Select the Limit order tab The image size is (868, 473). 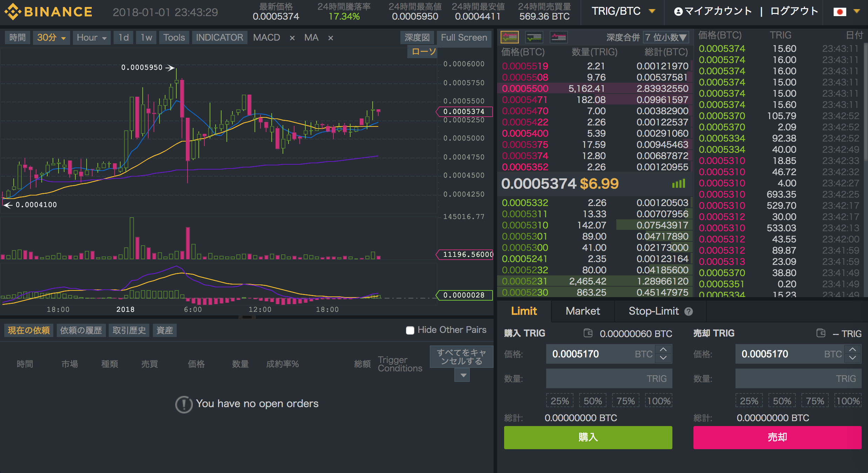(524, 311)
